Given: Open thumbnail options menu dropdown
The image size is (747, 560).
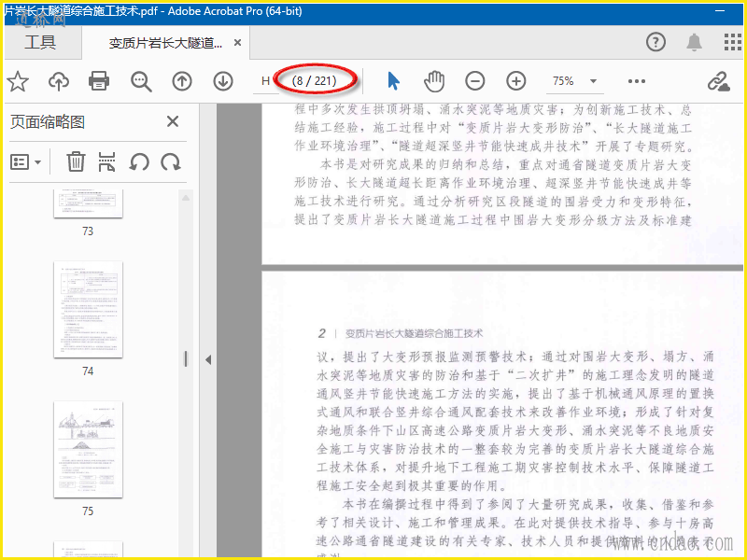Looking at the screenshot, I should coord(26,162).
